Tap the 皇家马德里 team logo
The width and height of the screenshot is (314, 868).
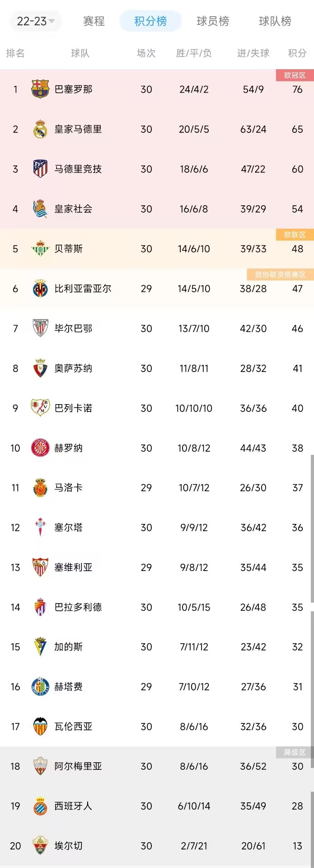tap(40, 129)
